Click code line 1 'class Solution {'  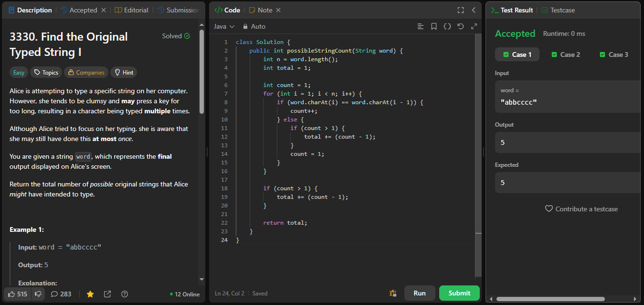(263, 42)
